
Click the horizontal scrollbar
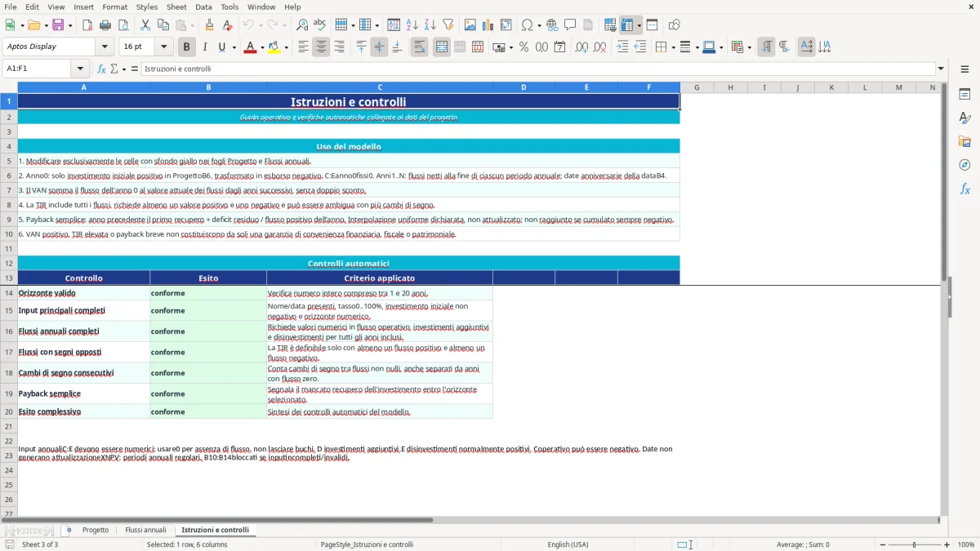pyautogui.click(x=217, y=519)
